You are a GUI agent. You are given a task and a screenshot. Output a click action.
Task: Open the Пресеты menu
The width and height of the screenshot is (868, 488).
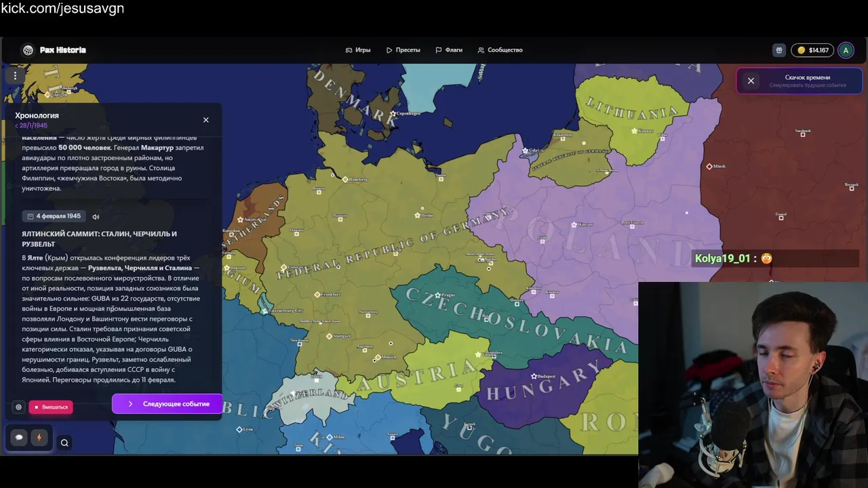403,50
